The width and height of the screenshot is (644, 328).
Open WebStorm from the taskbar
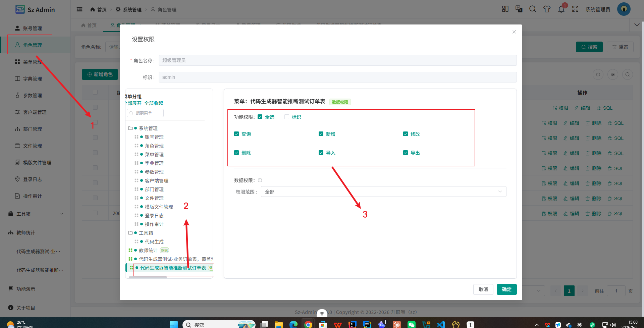367,324
